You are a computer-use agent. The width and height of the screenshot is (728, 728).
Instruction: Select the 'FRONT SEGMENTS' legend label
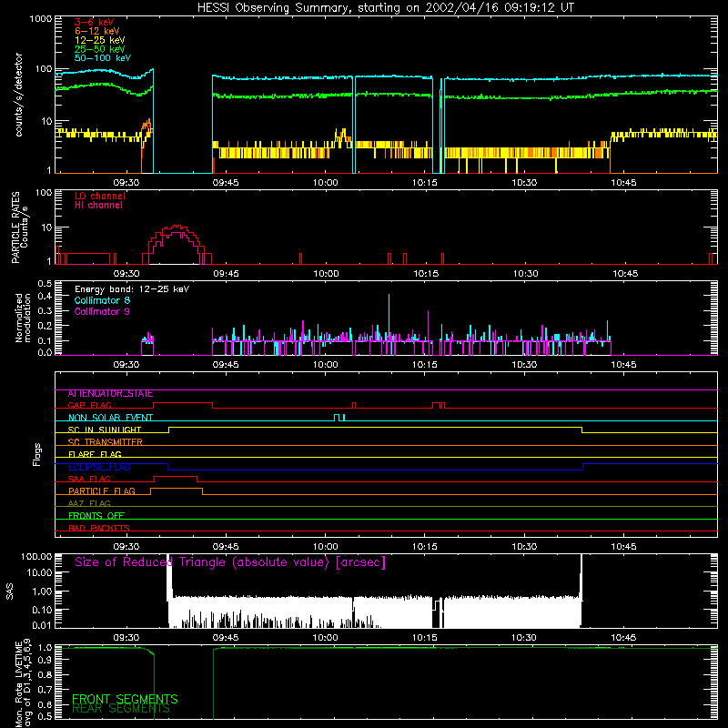click(125, 699)
